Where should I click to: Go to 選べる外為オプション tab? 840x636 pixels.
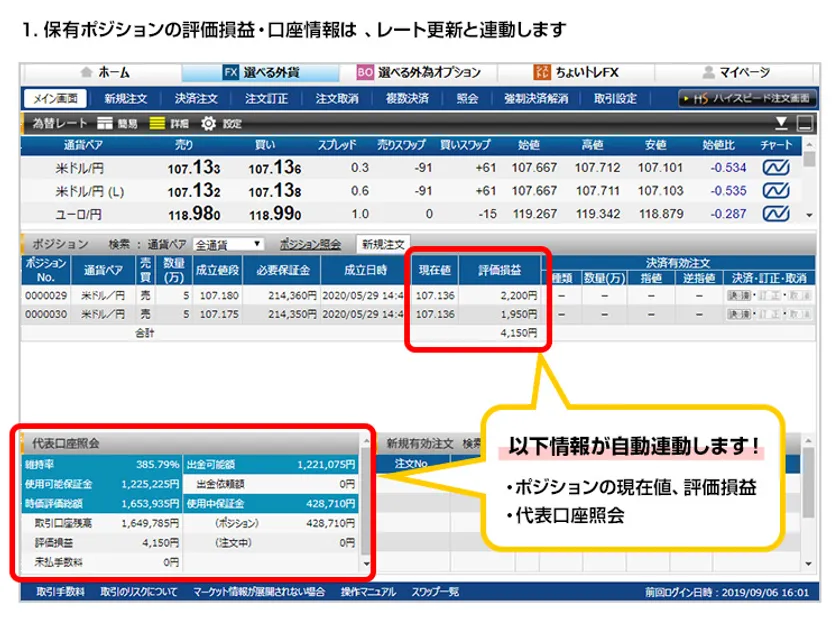click(x=419, y=73)
